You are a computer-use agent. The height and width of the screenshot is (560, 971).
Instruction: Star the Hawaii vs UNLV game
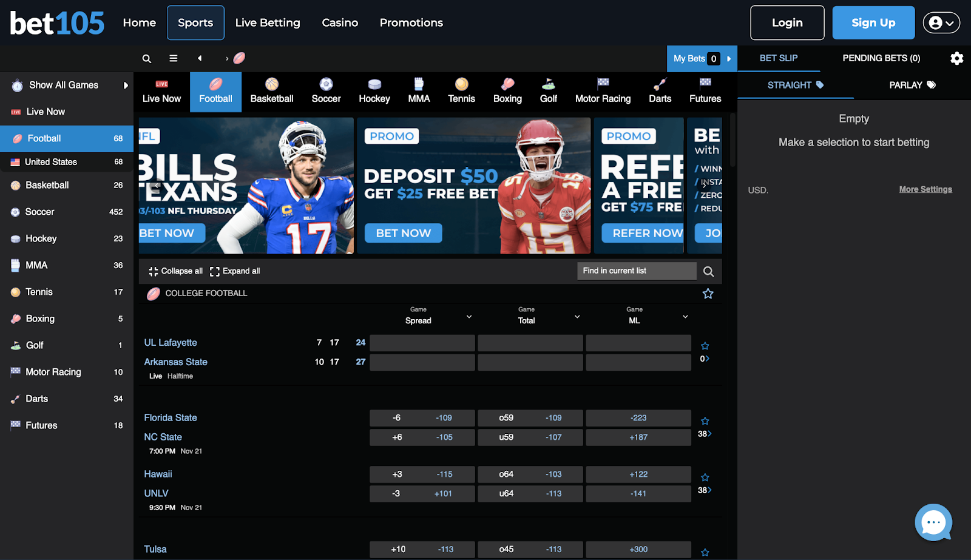pyautogui.click(x=705, y=477)
